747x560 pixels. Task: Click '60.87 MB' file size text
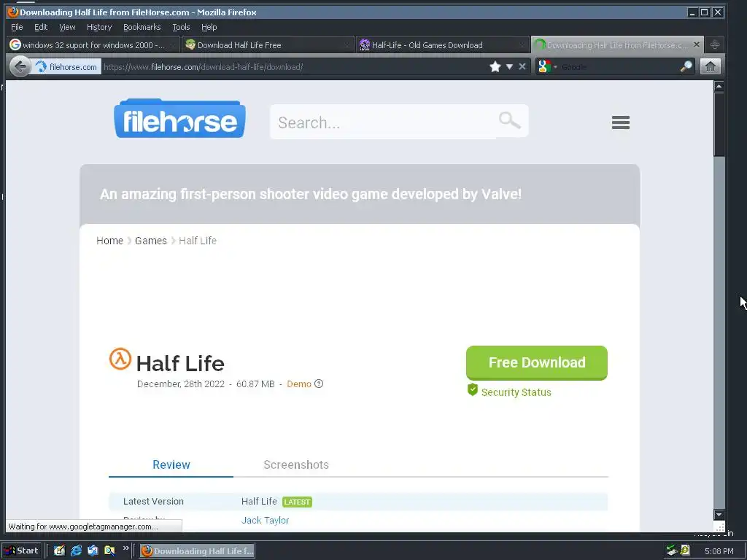coord(255,384)
